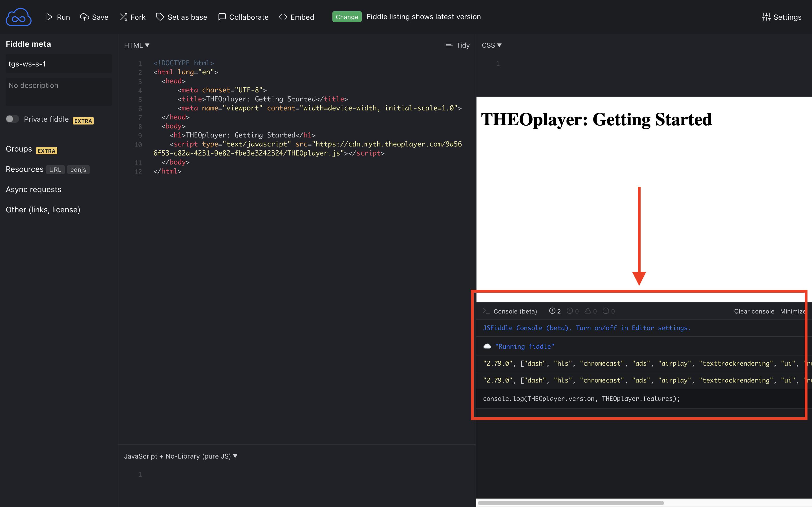Save the fiddle using the cloud upload icon

click(x=84, y=17)
